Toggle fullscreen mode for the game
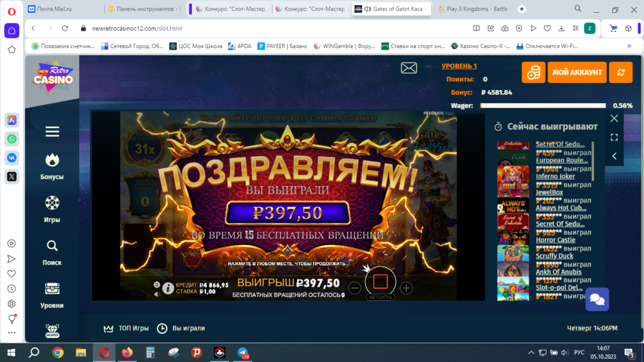The image size is (644, 362). click(614, 137)
